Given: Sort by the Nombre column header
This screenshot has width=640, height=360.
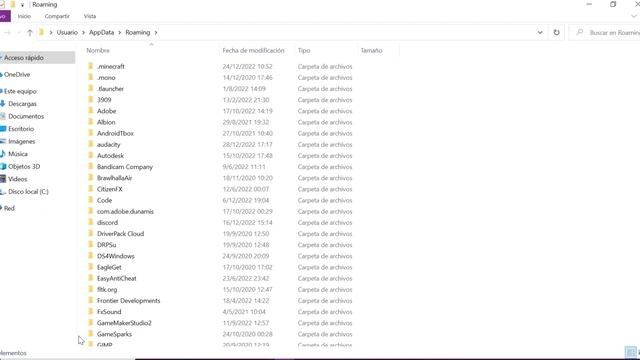Looking at the screenshot, I should (98, 51).
